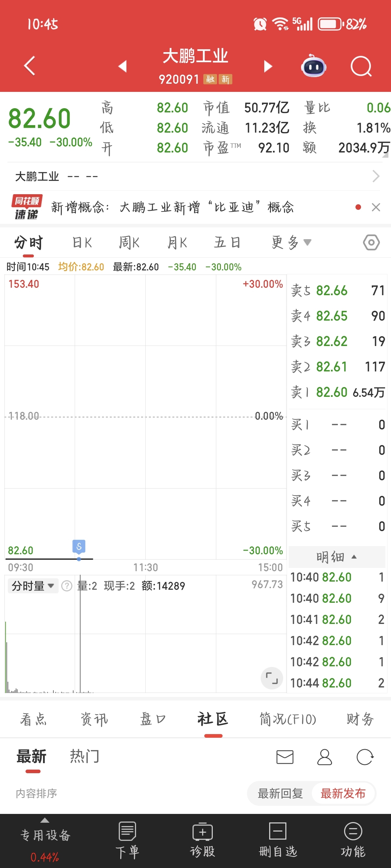Open the 资讯 tab

pos(94,719)
